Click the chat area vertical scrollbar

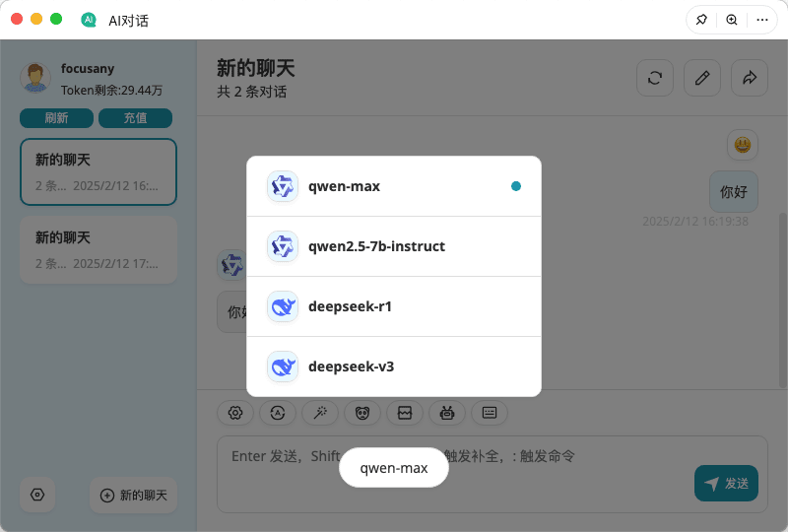coord(782,300)
